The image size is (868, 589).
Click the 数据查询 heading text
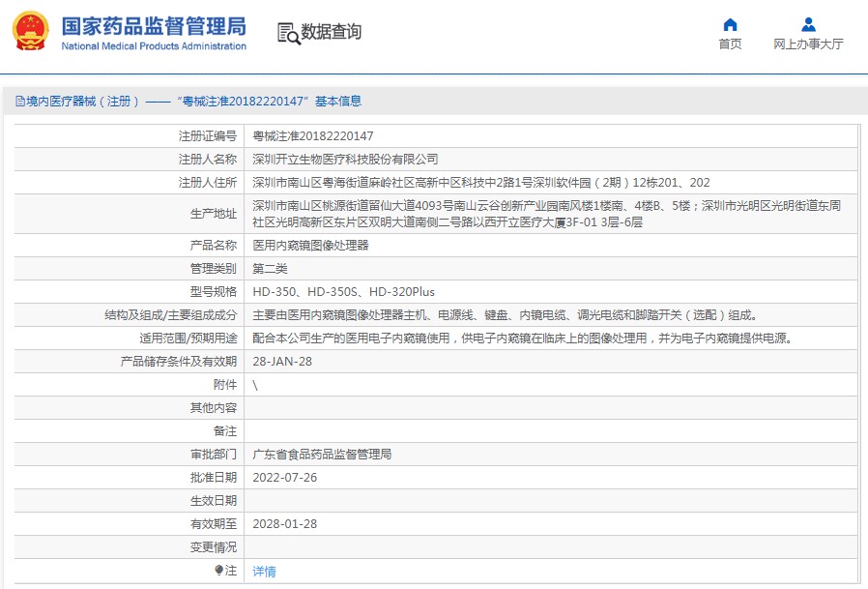[x=331, y=32]
